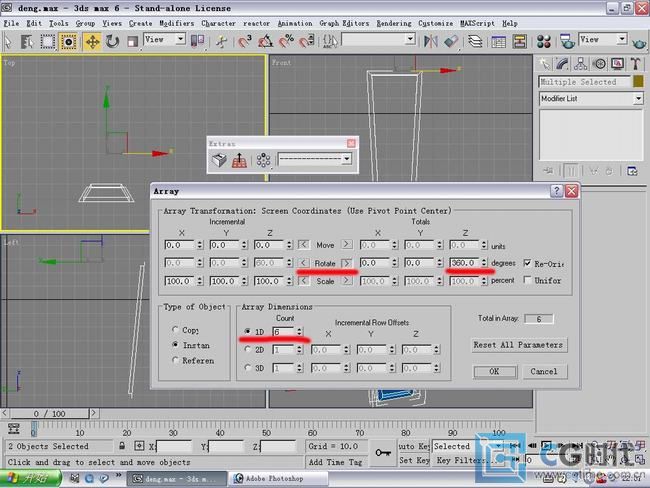Open the Extras toolbar dropdown list

pos(347,159)
